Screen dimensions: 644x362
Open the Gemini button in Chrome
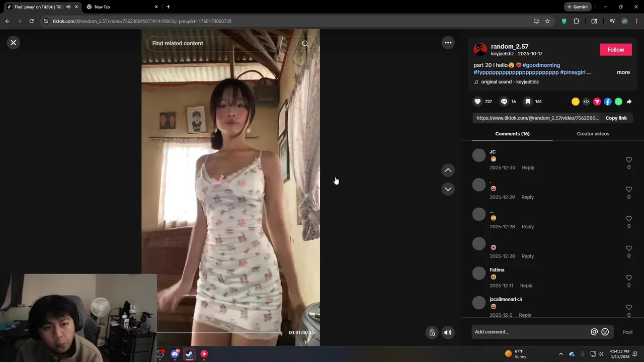578,7
